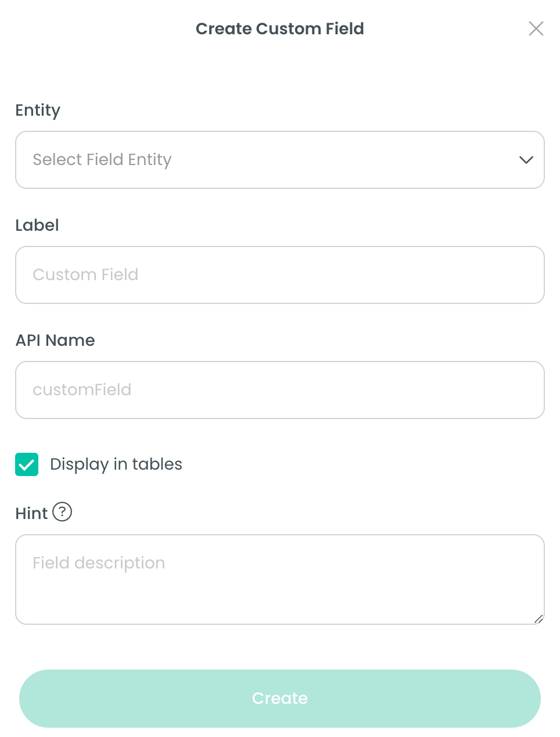This screenshot has height=737, width=560.
Task: Click inside the Field description textarea
Action: click(x=280, y=579)
